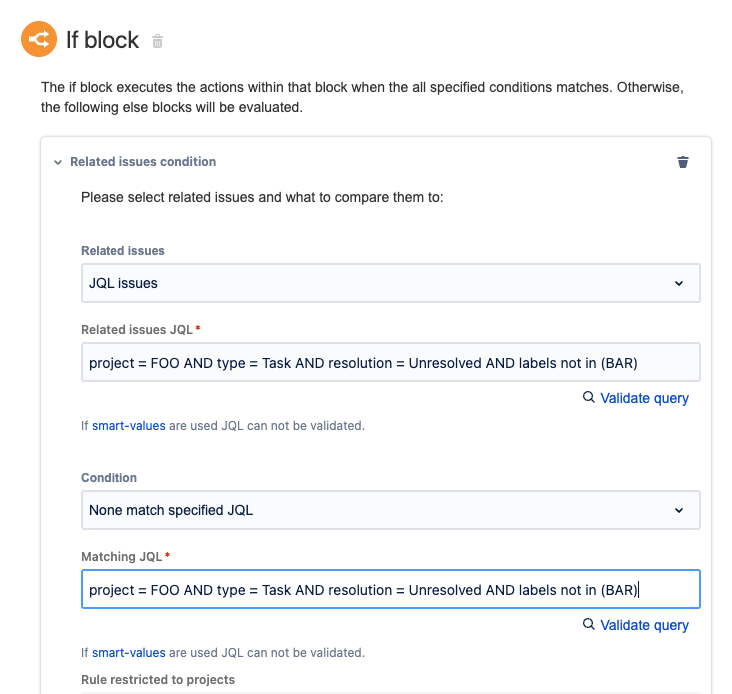Click the If block heading text
The width and height of the screenshot is (732, 694).
[102, 41]
